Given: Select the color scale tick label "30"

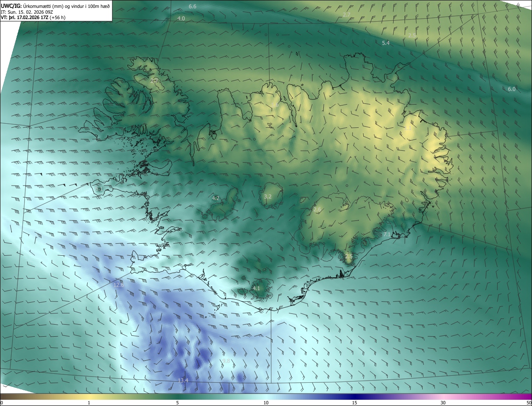Looking at the screenshot, I should (443, 403).
